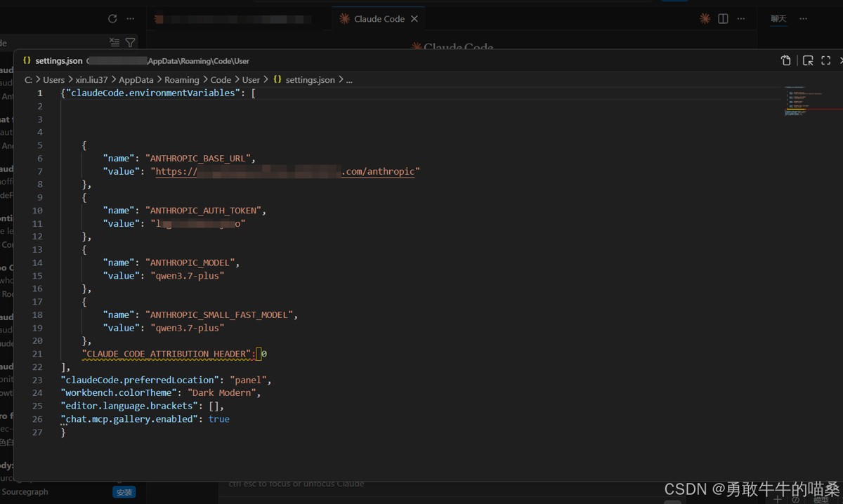The height and width of the screenshot is (504, 843).
Task: Click "qwen3.7-plus" value on line 19
Action: [187, 328]
